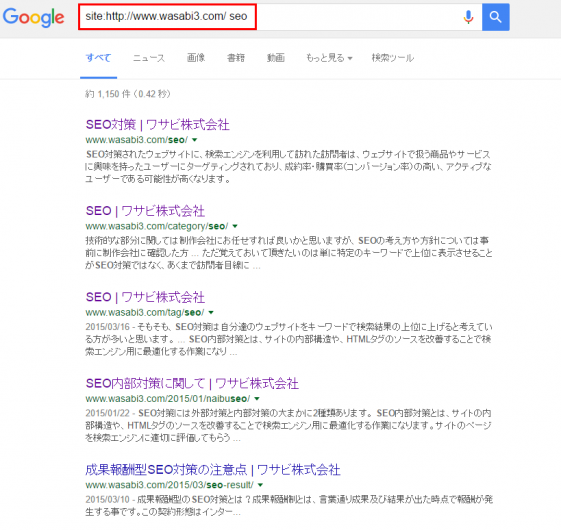Click date text 2015/01/22 in snippet
This screenshot has width=561, height=530.
[108, 413]
